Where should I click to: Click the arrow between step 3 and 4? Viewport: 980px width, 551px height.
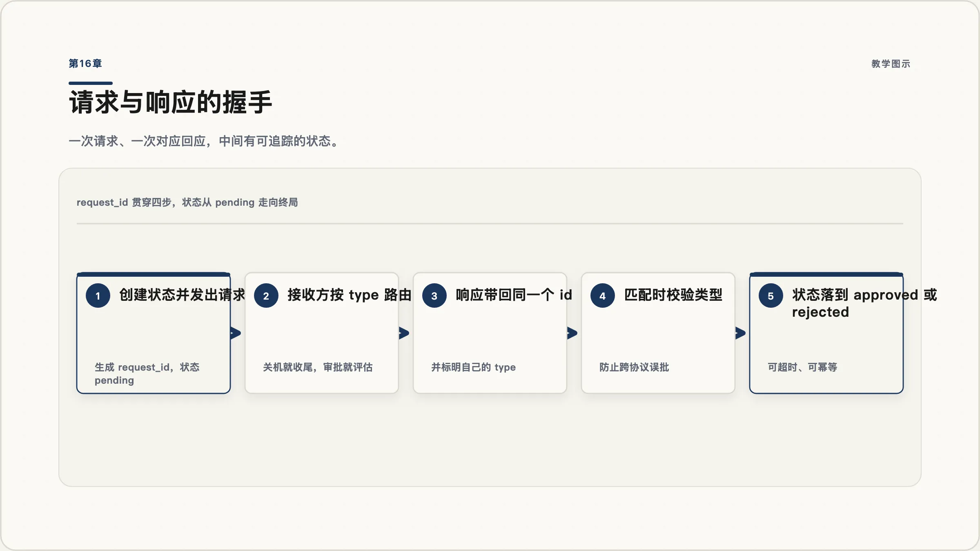(572, 333)
